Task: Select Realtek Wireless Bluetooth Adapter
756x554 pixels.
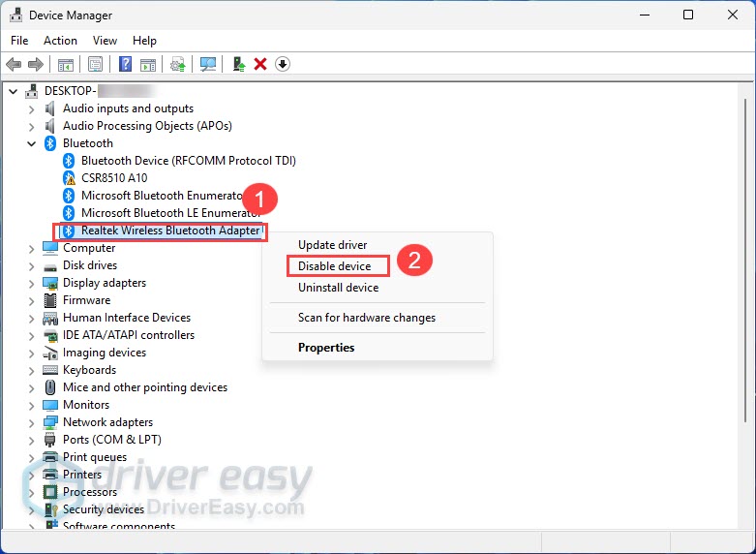Action: pyautogui.click(x=171, y=231)
